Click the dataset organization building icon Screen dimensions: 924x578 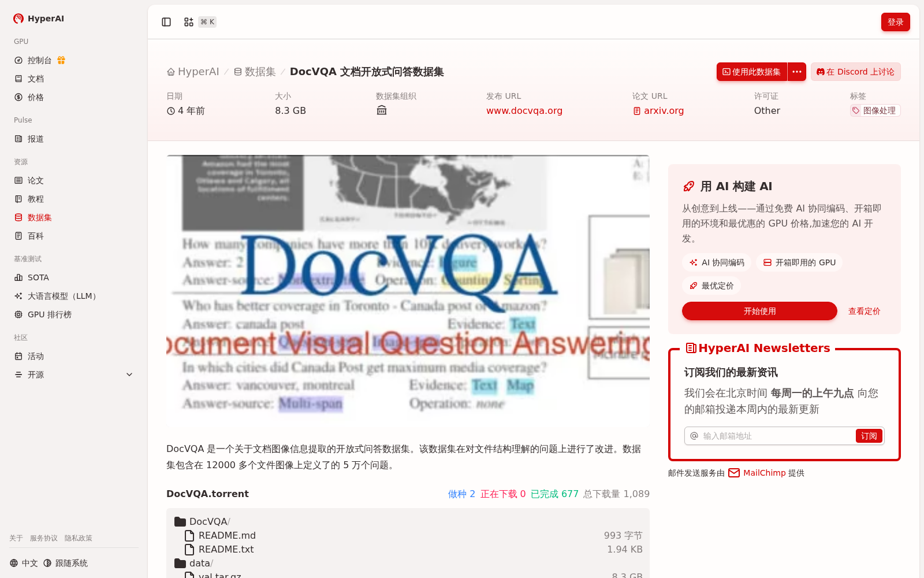click(x=382, y=110)
